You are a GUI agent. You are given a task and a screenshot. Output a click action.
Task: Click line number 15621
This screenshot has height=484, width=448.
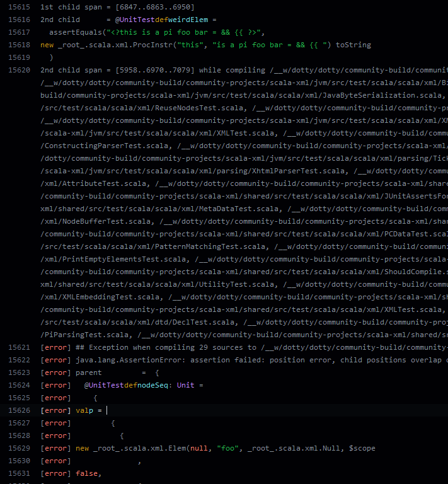(19, 348)
